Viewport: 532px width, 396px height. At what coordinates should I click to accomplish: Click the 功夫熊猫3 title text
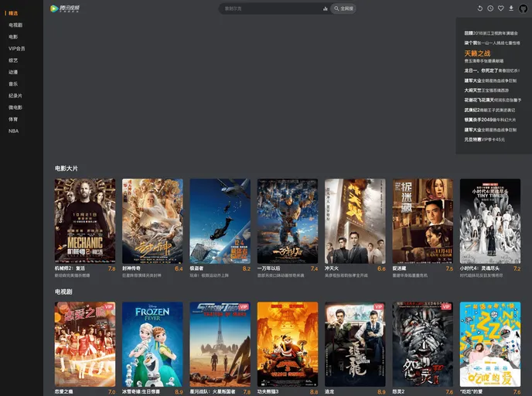(268, 391)
